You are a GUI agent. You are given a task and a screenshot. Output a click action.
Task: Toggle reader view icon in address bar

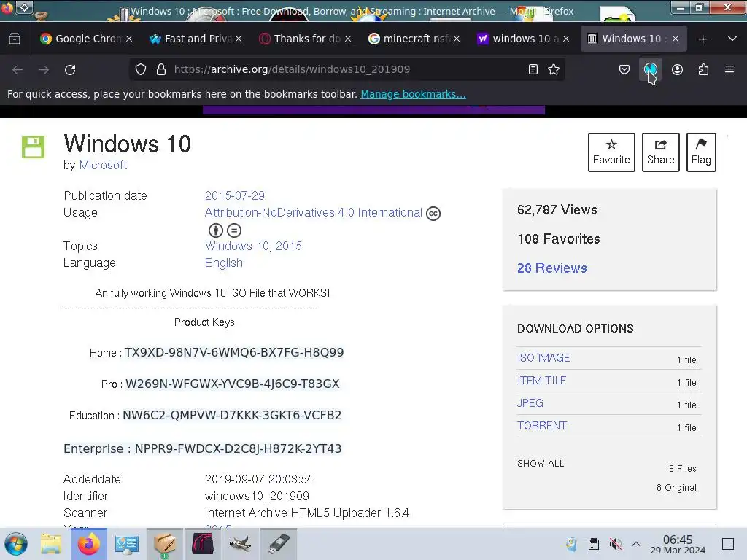click(533, 69)
